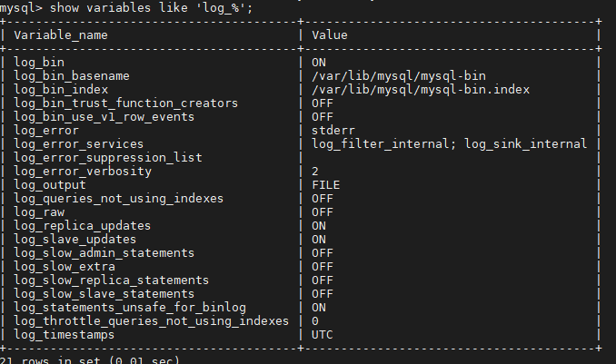Click the UTC value of log_timestamps

click(323, 335)
